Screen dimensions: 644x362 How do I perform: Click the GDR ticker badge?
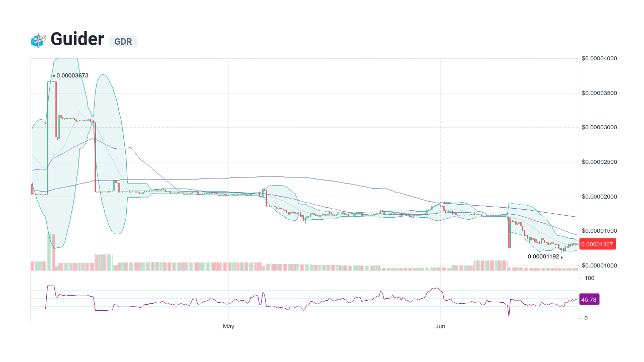coord(123,42)
